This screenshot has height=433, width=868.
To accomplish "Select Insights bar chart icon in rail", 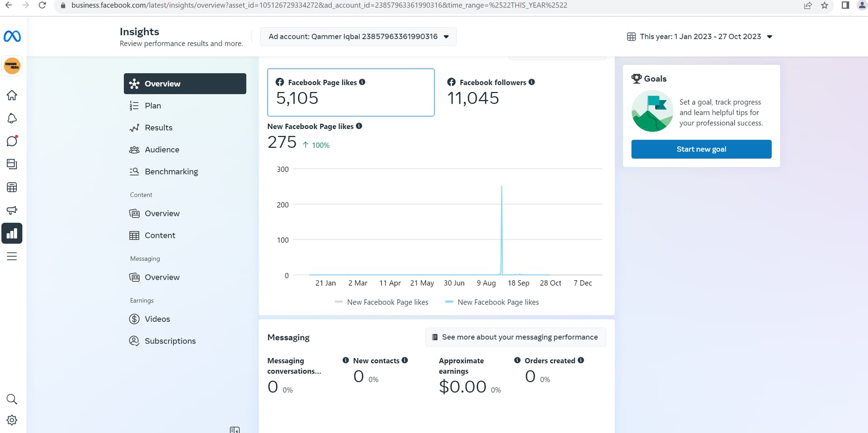I will click(x=12, y=233).
